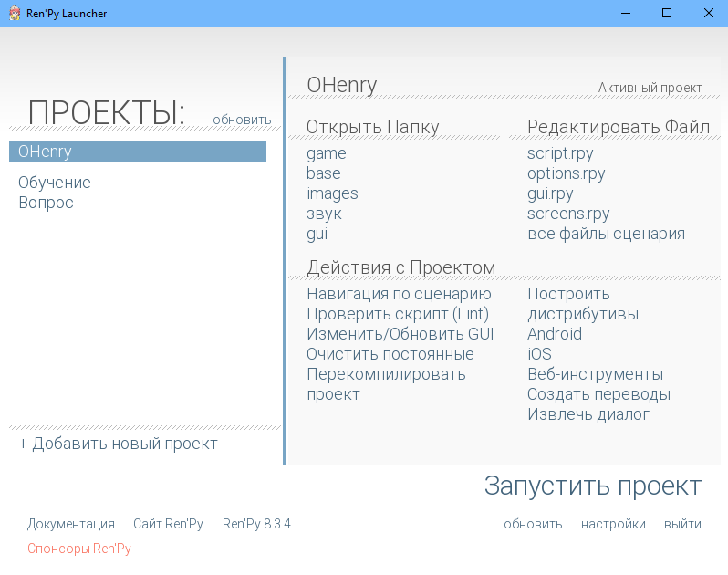The height and width of the screenshot is (575, 728).
Task: Open the gui folder
Action: (317, 234)
